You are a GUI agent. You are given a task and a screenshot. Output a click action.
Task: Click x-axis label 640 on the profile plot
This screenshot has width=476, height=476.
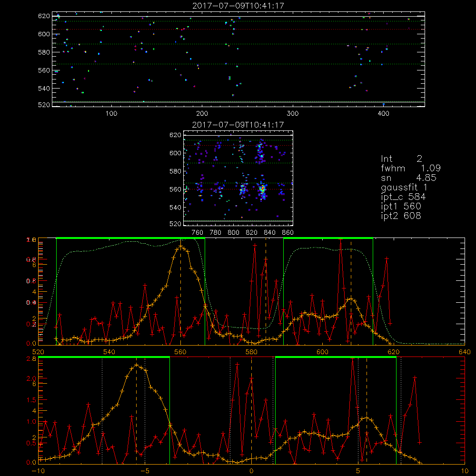click(x=465, y=352)
